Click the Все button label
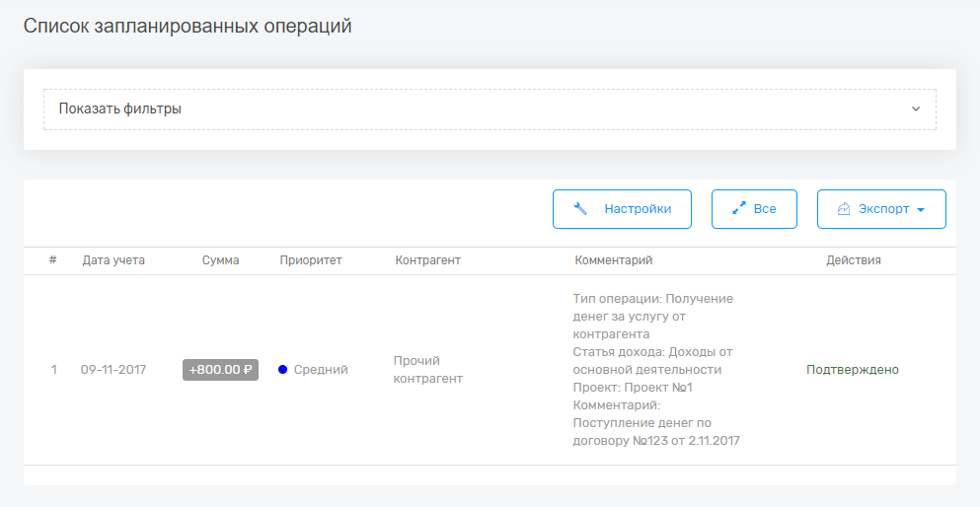Image resolution: width=980 pixels, height=507 pixels. click(765, 209)
